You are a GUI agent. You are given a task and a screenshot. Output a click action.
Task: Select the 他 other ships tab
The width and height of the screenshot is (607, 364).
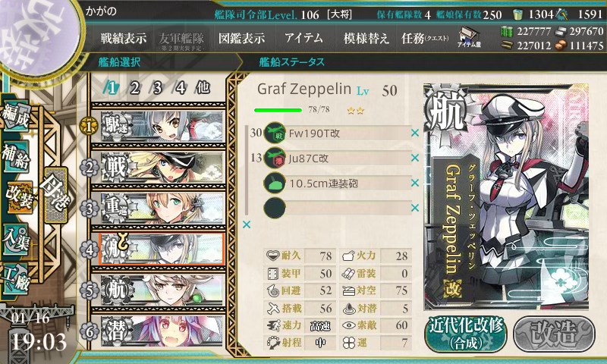tap(203, 88)
